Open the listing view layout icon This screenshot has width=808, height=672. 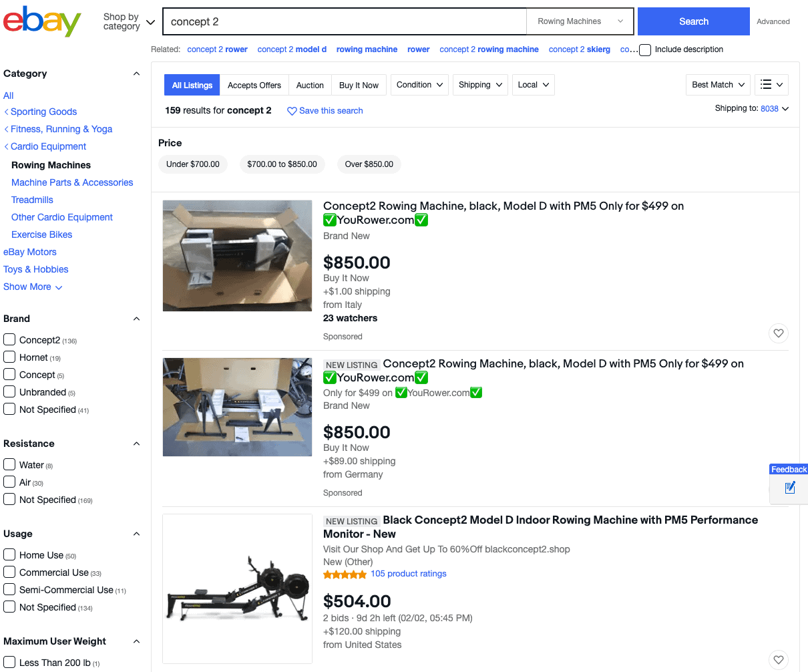coord(771,85)
